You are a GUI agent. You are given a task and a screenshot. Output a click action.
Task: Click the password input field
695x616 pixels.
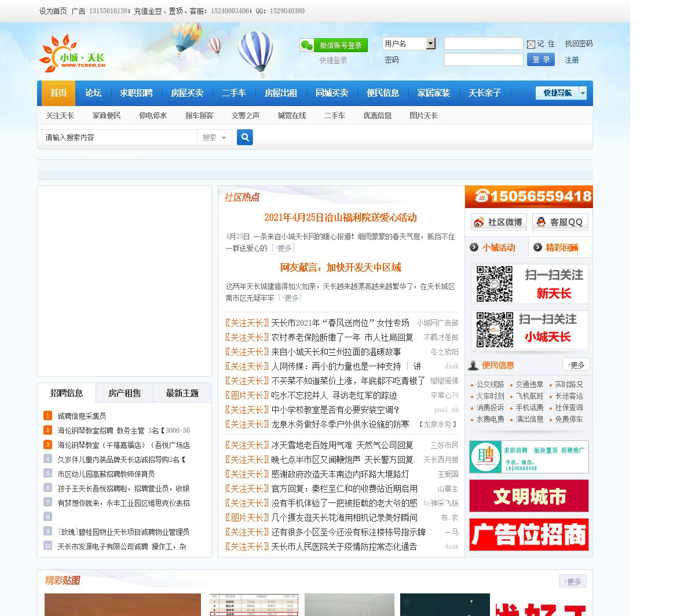483,60
